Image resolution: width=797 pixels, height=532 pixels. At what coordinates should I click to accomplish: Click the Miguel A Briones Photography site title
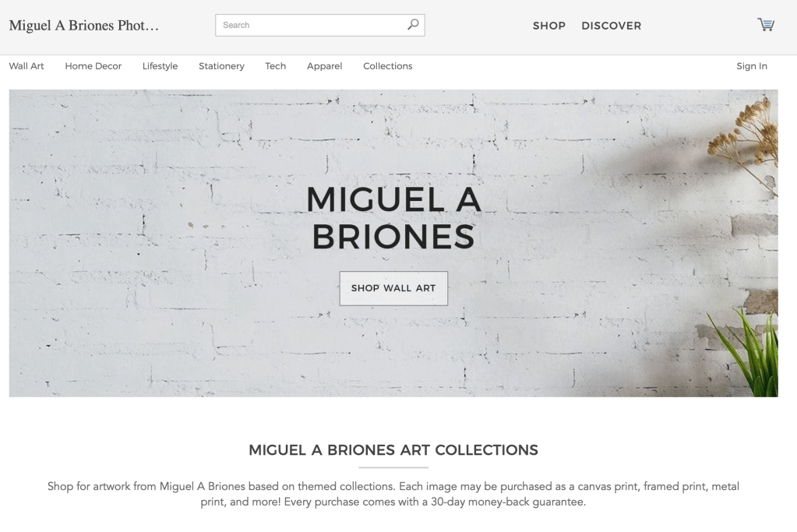(x=84, y=26)
